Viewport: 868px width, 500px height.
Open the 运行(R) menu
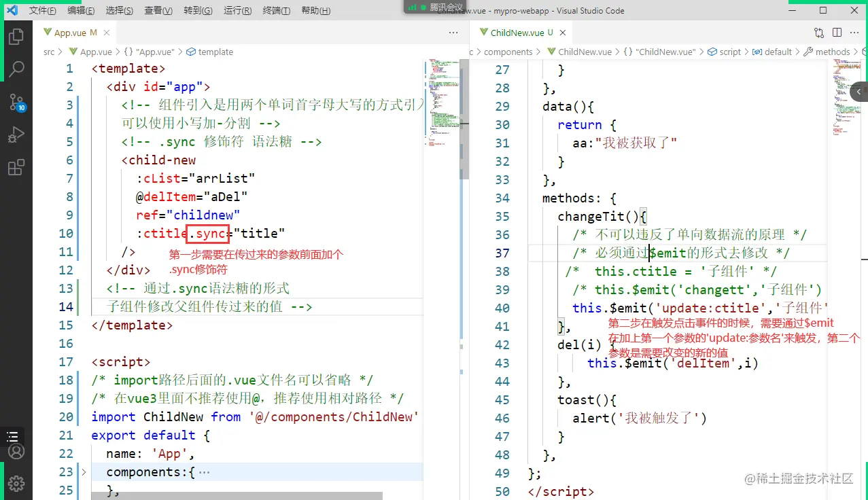[237, 11]
